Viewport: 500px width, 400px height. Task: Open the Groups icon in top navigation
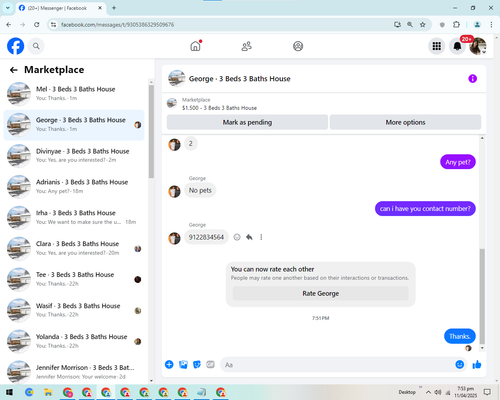298,46
